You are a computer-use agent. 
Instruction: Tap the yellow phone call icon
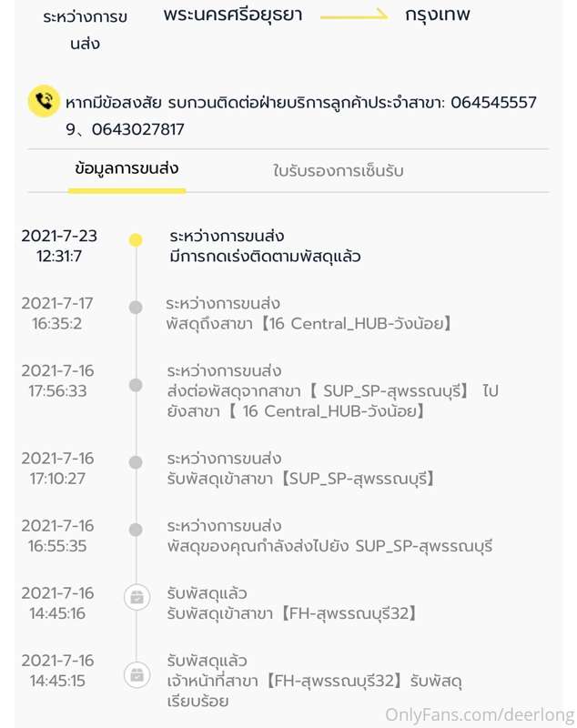[43, 101]
